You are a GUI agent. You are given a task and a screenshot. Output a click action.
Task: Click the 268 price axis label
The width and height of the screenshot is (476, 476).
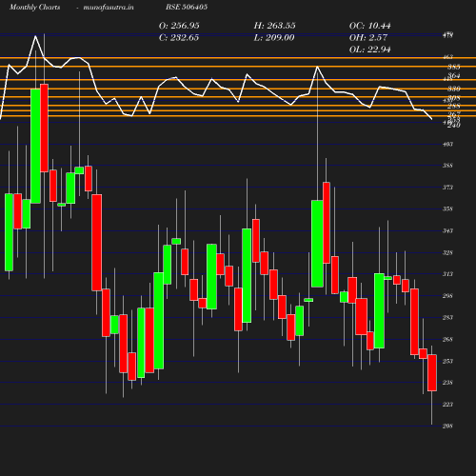(x=447, y=339)
